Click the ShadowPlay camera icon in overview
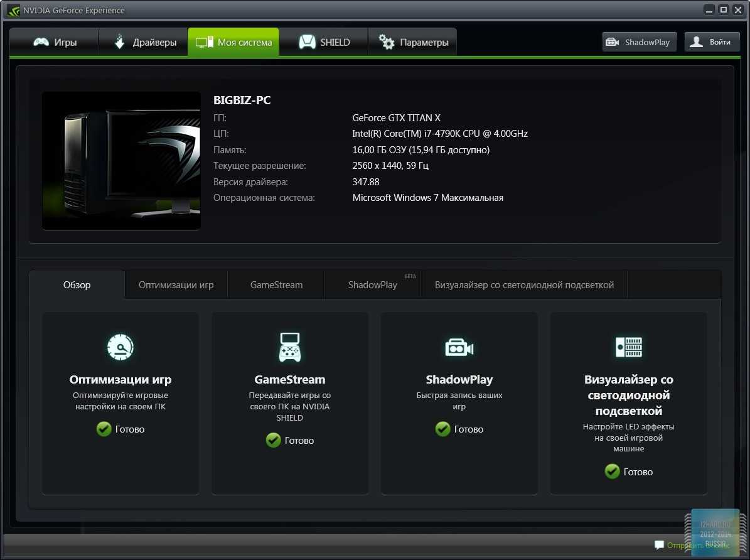This screenshot has width=750, height=560. [459, 347]
